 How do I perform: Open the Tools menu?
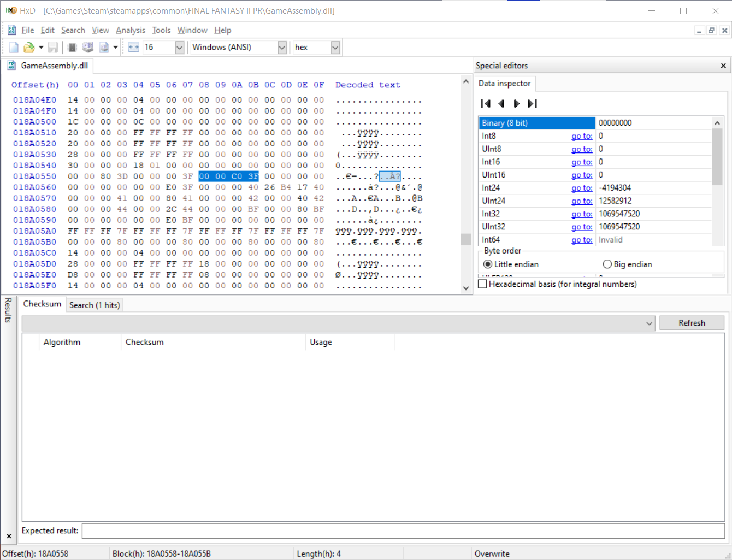[x=161, y=30]
